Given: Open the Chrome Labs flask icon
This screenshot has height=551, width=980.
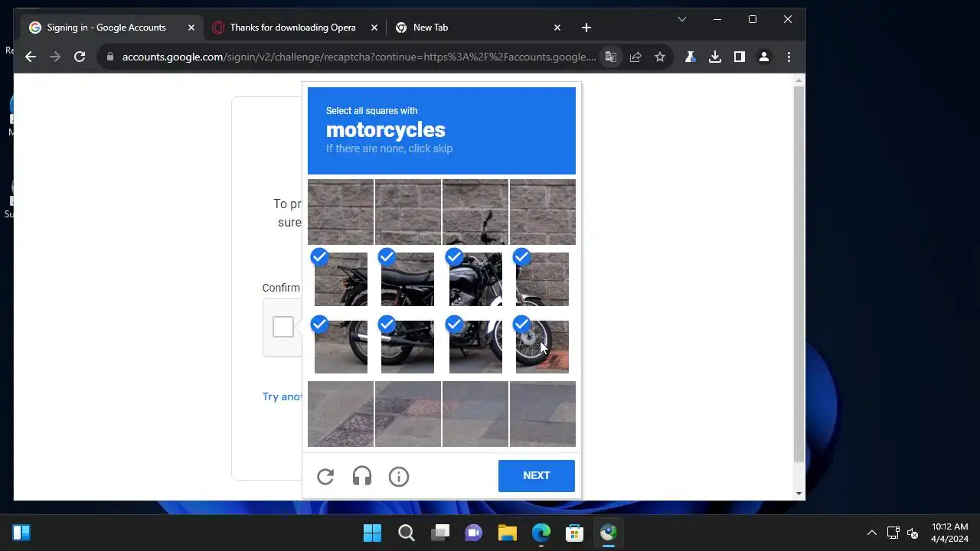Looking at the screenshot, I should (x=691, y=57).
